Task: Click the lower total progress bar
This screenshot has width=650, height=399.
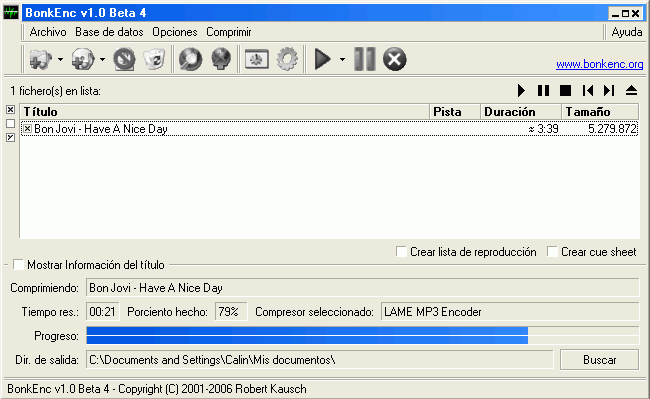Action: (x=363, y=340)
